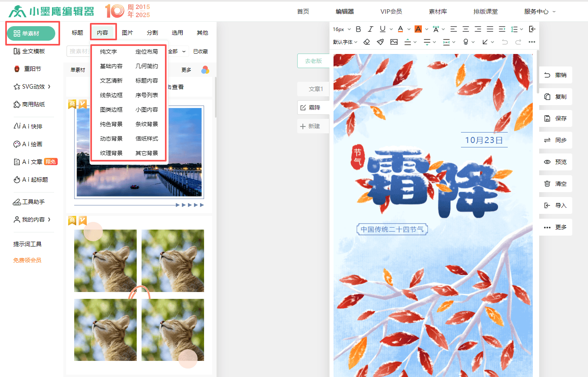Screen dimensions: 588x377
Task: Click the 免费领会员 link
Action: pos(27,260)
